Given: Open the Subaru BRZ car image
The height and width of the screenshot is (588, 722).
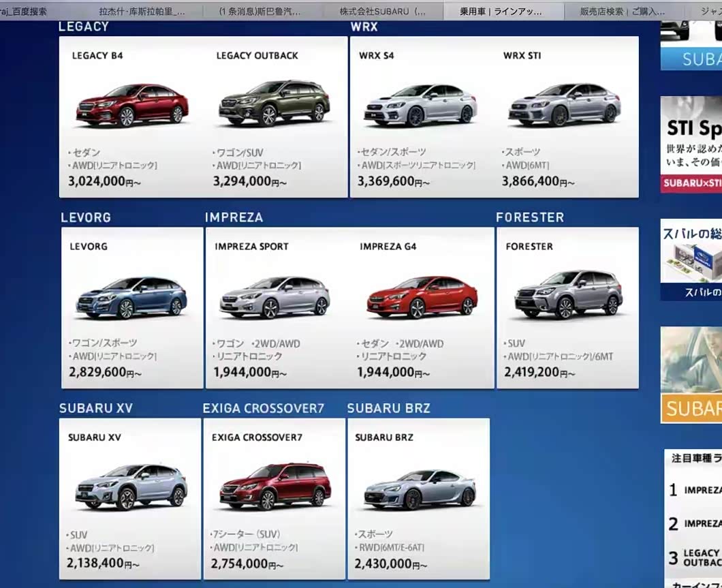Looking at the screenshot, I should click(x=420, y=489).
